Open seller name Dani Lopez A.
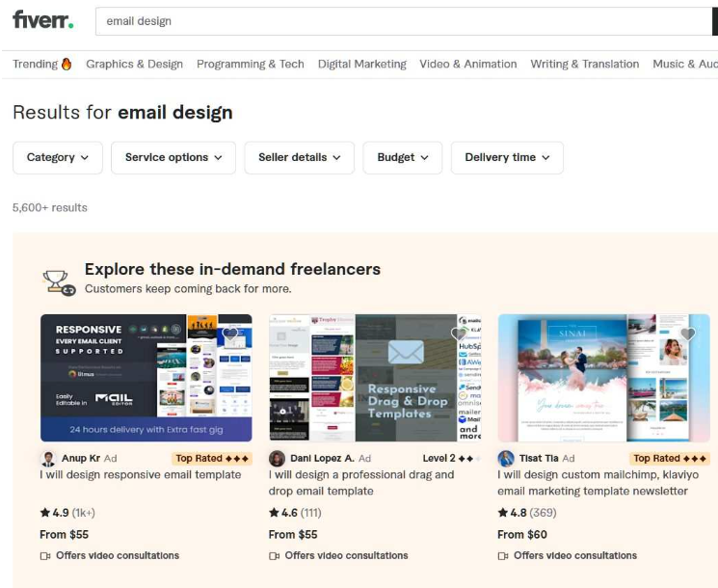The width and height of the screenshot is (718, 588). [x=322, y=459]
